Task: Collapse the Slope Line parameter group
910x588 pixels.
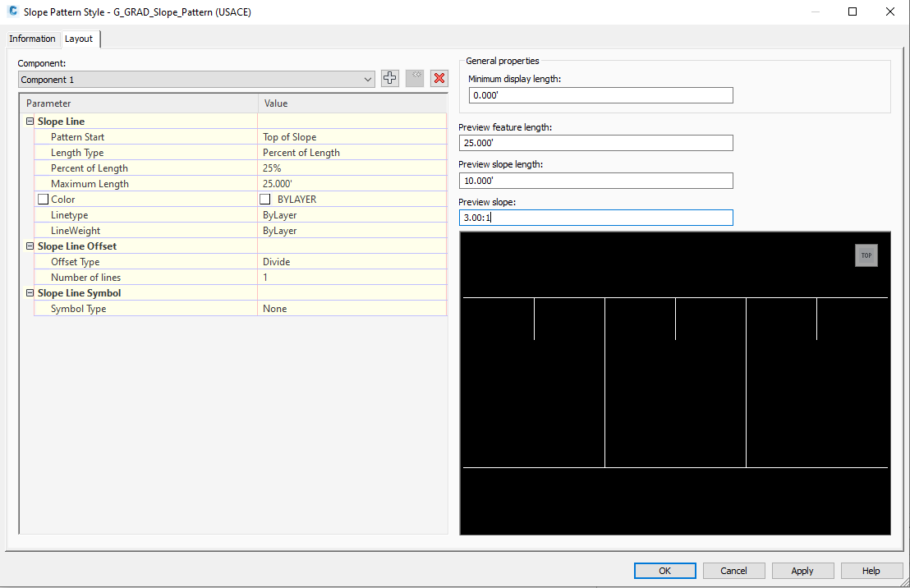Action: click(29, 121)
